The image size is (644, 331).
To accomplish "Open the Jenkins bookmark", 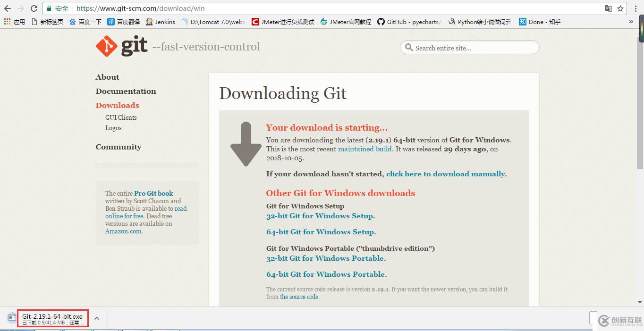I will click(161, 22).
